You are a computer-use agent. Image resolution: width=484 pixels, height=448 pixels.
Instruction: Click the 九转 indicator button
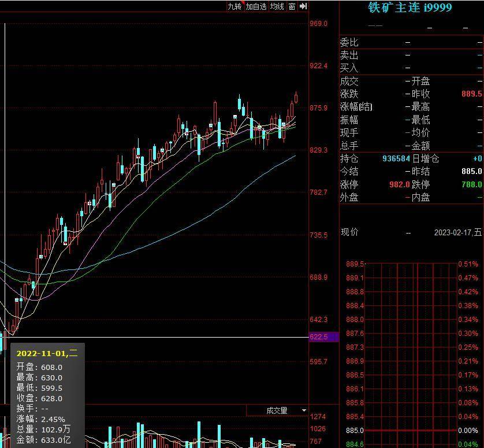pos(235,6)
